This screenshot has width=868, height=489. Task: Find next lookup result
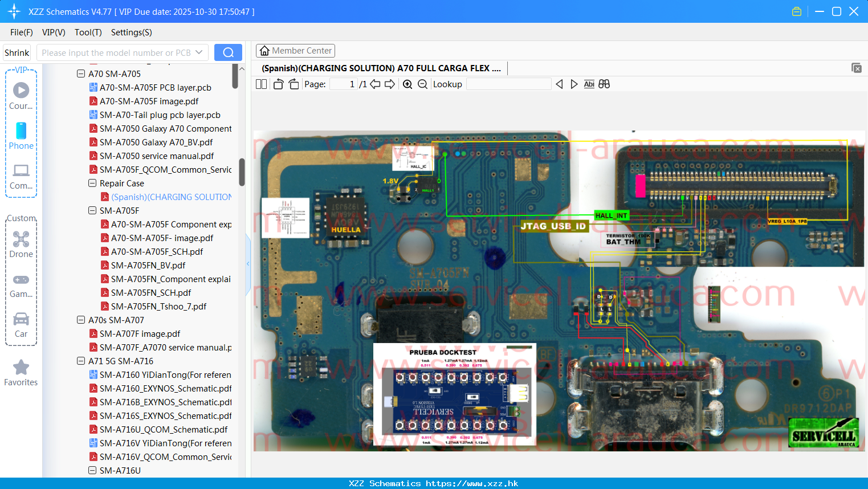point(574,84)
